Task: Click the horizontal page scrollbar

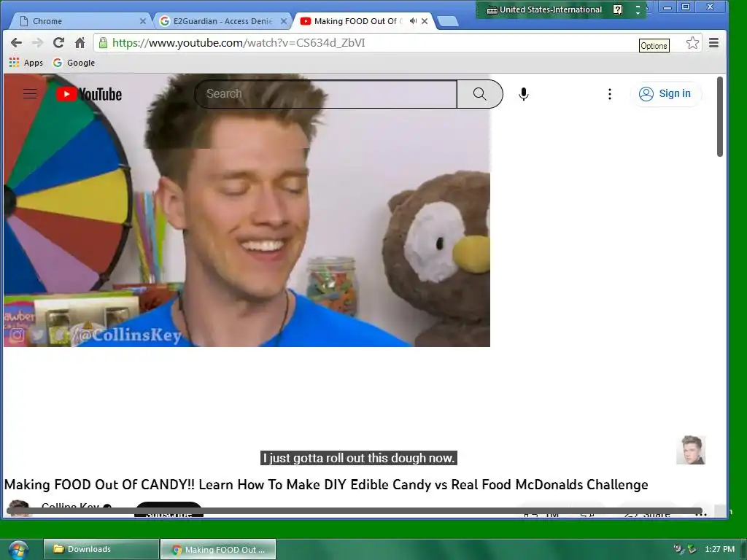Action: point(355,511)
